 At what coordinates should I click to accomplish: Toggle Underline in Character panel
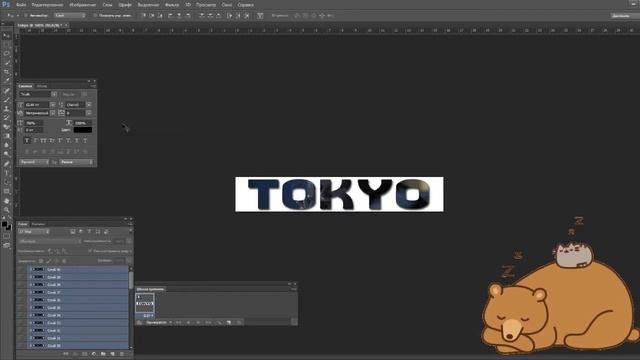coord(77,140)
